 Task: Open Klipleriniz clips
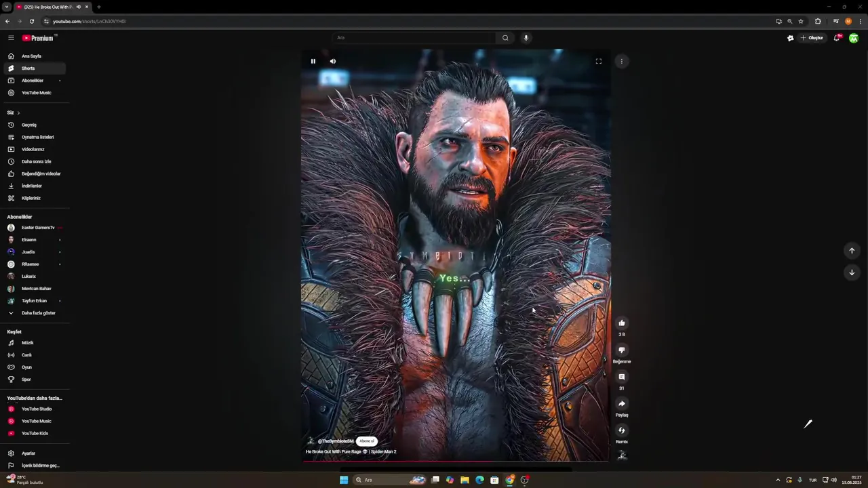[x=34, y=198]
